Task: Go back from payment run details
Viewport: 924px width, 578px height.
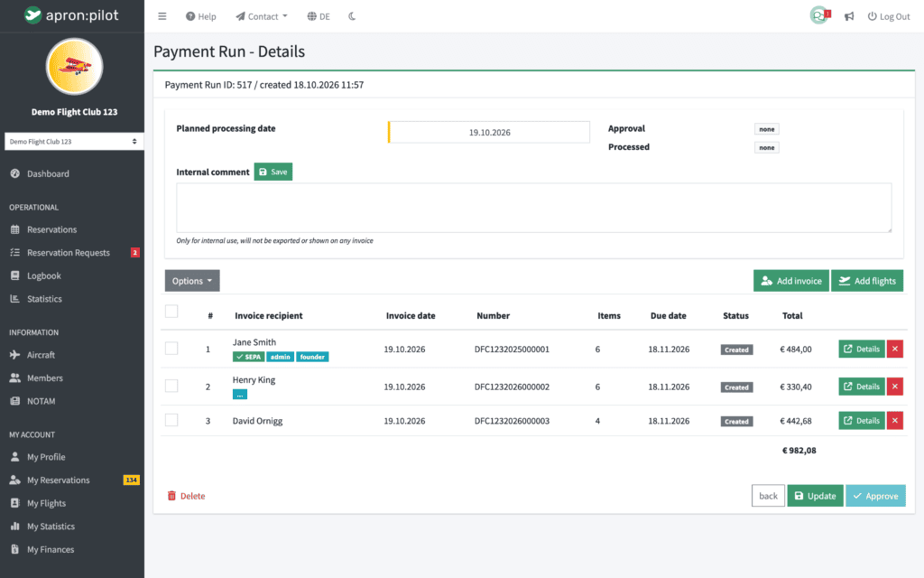Action: [x=768, y=496]
